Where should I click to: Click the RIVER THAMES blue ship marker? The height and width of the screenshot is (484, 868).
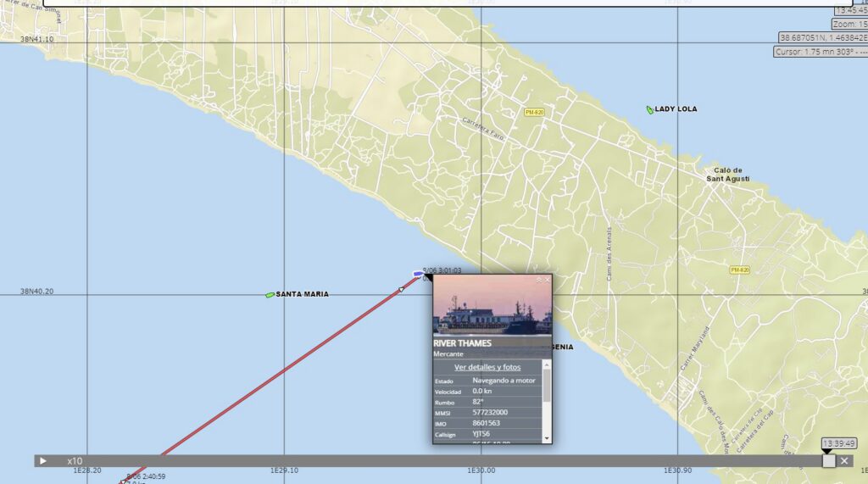click(x=418, y=274)
